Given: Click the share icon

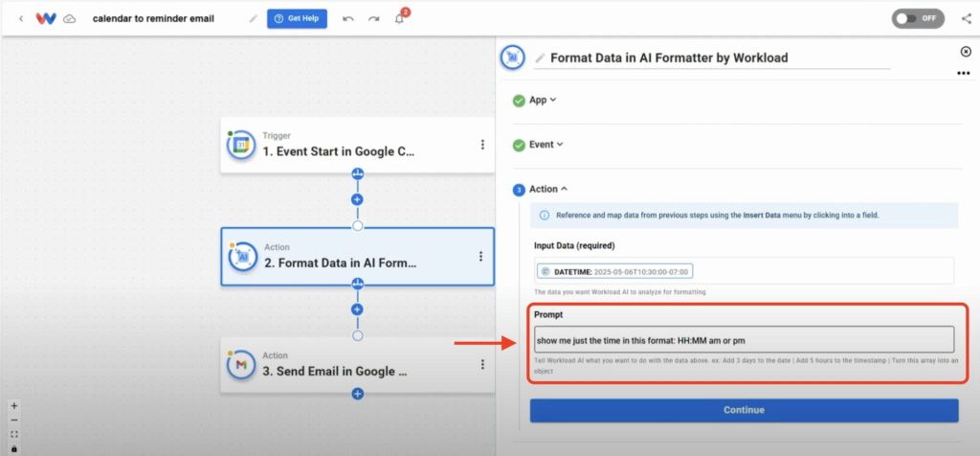Looking at the screenshot, I should coord(967,18).
